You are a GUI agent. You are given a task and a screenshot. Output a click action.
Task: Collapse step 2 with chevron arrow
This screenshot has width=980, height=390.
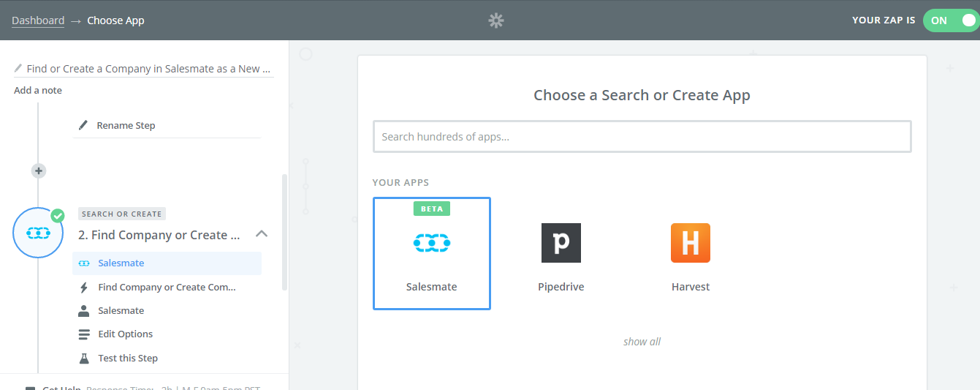pyautogui.click(x=262, y=234)
